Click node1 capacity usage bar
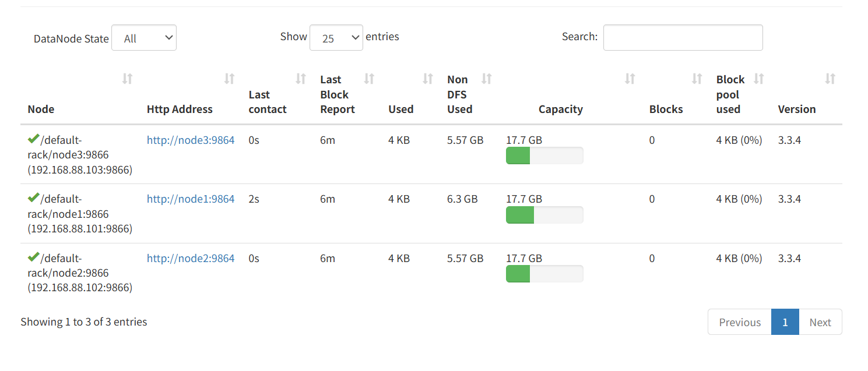The image size is (868, 371). (544, 215)
